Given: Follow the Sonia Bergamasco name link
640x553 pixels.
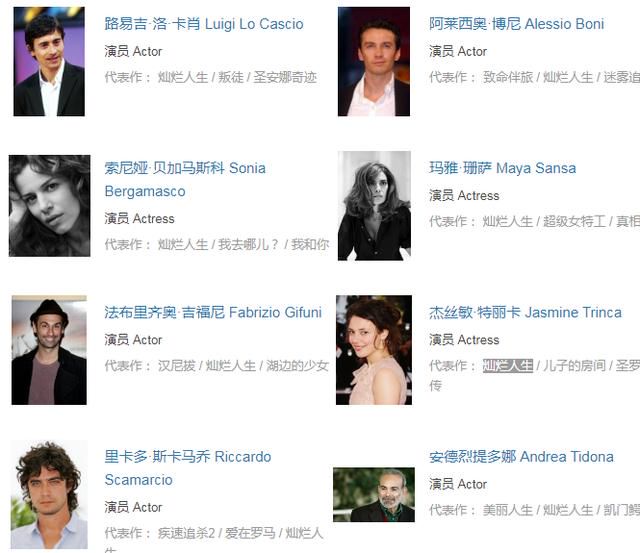Looking at the screenshot, I should point(185,180).
